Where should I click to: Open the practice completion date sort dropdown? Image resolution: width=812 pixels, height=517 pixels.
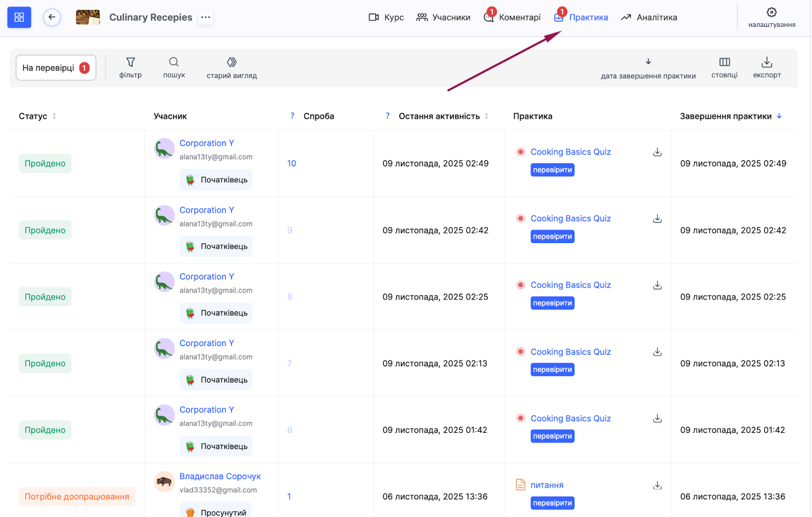[x=648, y=68]
